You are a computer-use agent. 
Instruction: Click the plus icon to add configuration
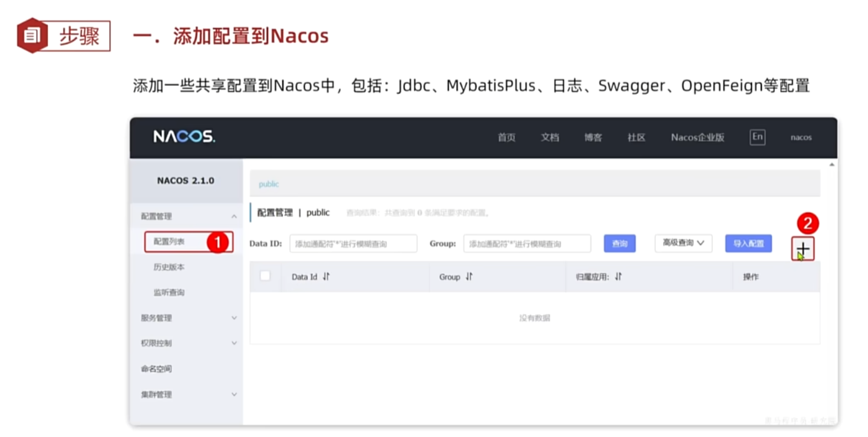[x=803, y=248]
